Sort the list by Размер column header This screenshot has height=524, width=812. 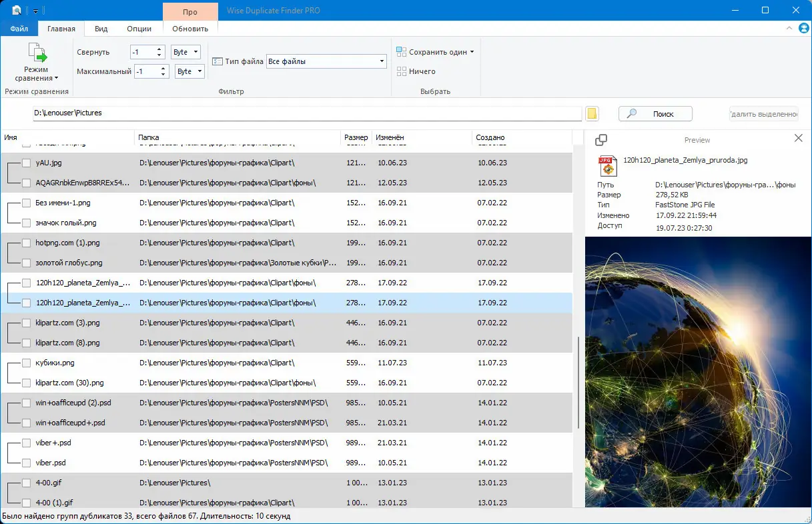[x=356, y=137]
